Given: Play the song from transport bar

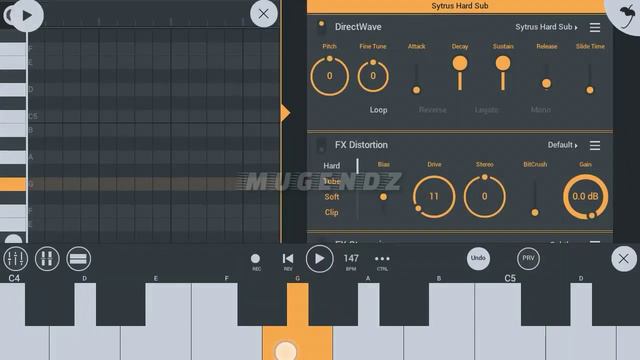Looking at the screenshot, I should click(319, 258).
